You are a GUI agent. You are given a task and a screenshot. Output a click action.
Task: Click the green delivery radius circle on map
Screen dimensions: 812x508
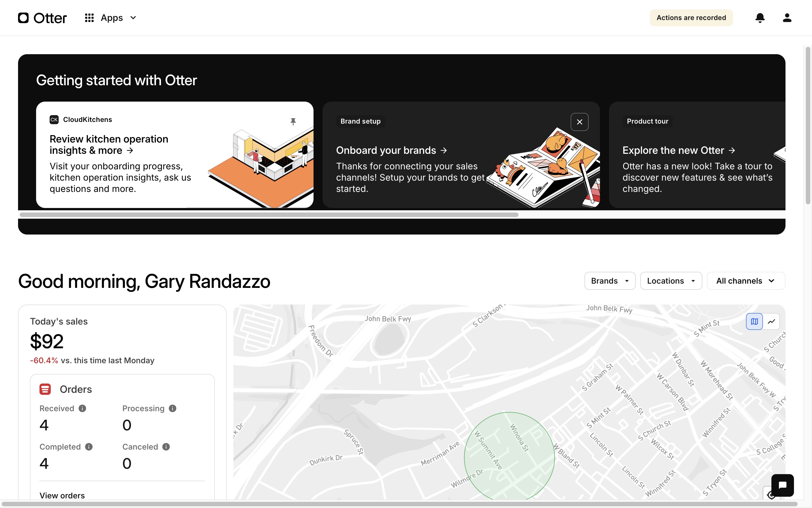(x=509, y=456)
